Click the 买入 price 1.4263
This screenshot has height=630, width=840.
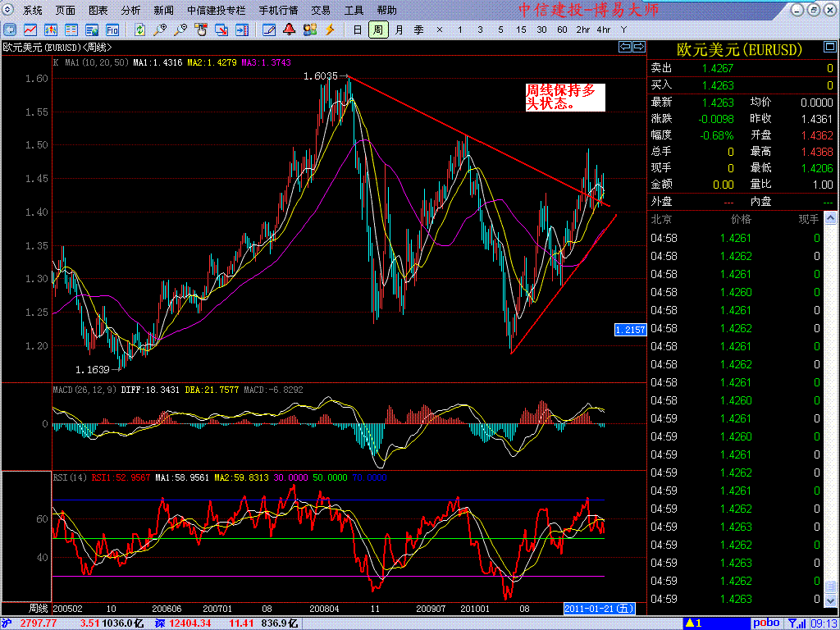pyautogui.click(x=719, y=85)
